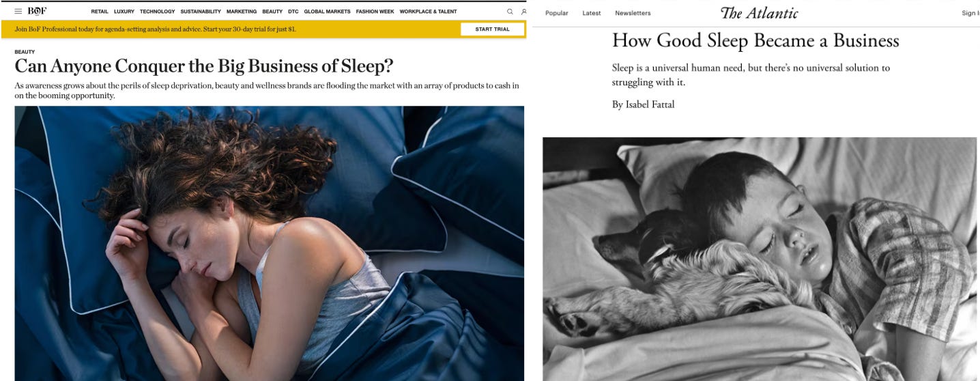Open the Retail section
Viewport: 980px width, 381px height.
click(100, 12)
